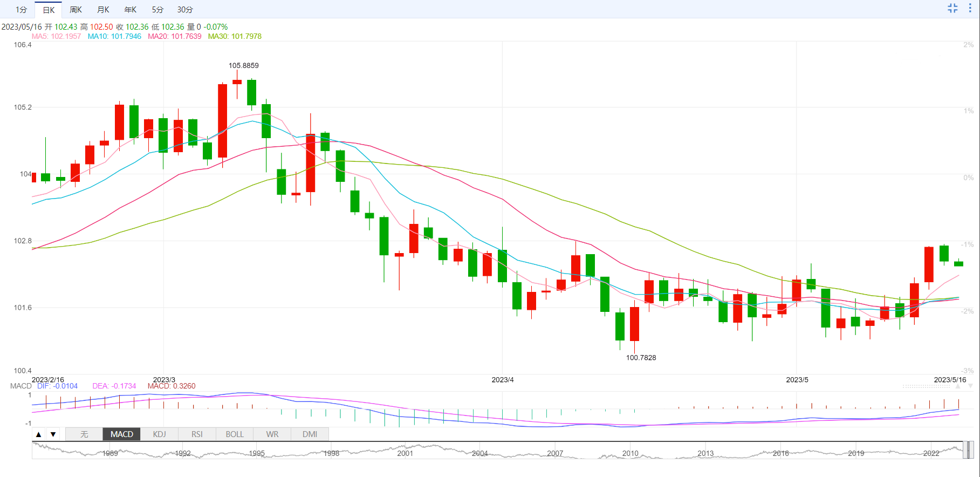The height and width of the screenshot is (477, 980).
Task: Click the DEA: -0.1734 value label
Action: click(x=114, y=386)
